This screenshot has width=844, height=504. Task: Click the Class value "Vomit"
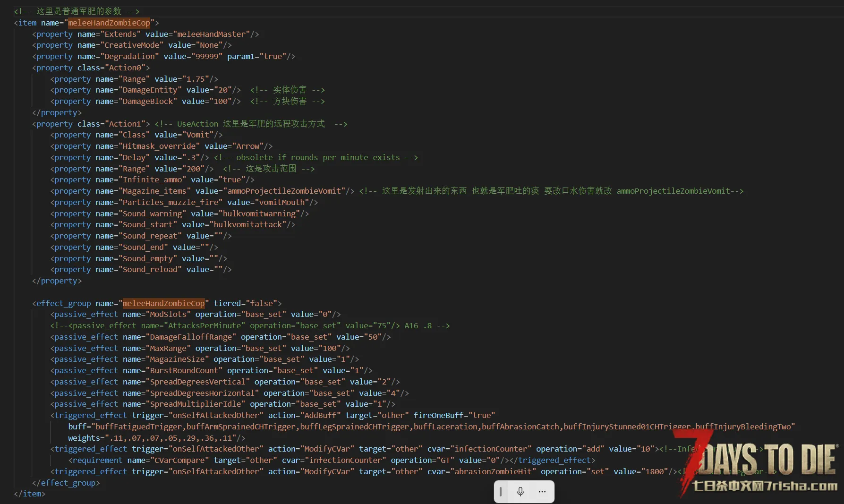(197, 135)
